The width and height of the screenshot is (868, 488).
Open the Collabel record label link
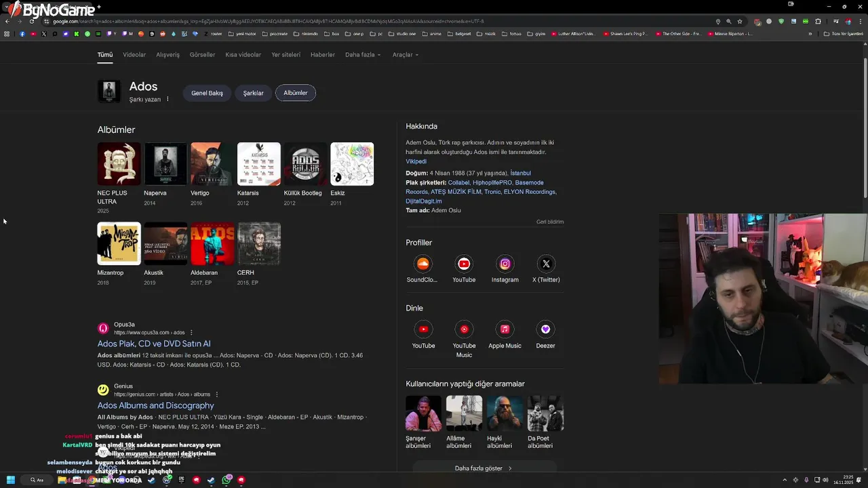tap(458, 183)
